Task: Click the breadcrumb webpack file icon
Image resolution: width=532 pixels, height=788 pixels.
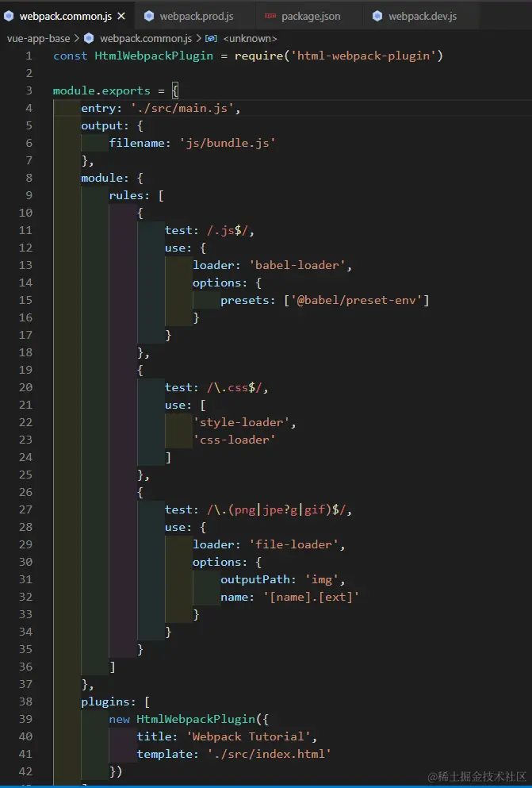Action: pos(90,38)
